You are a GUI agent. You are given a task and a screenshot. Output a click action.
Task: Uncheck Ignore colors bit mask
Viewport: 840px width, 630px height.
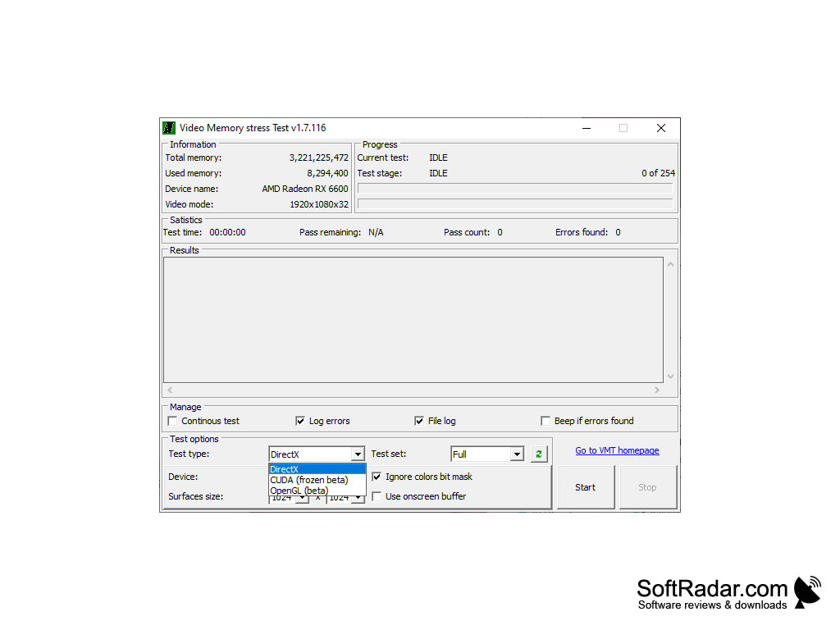click(x=377, y=476)
